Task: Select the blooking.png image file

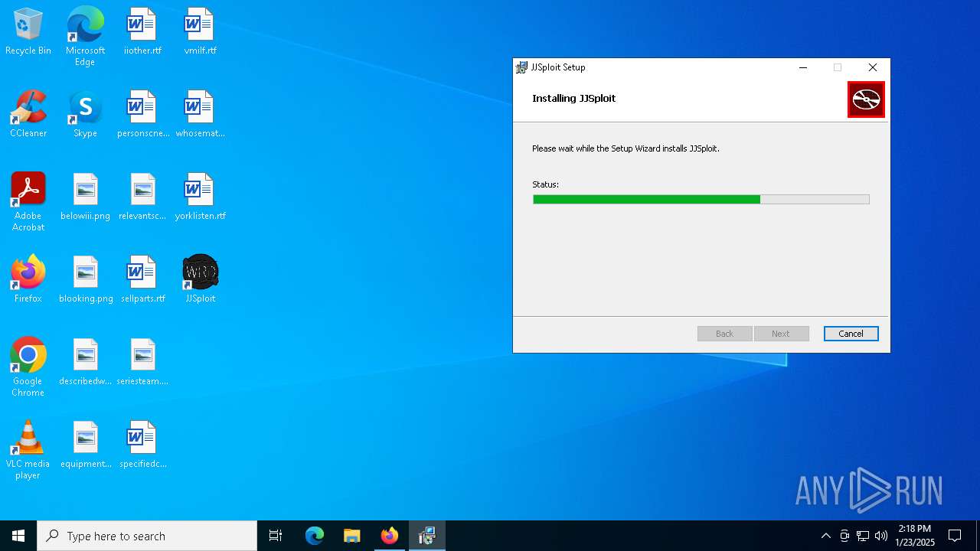Action: click(85, 280)
